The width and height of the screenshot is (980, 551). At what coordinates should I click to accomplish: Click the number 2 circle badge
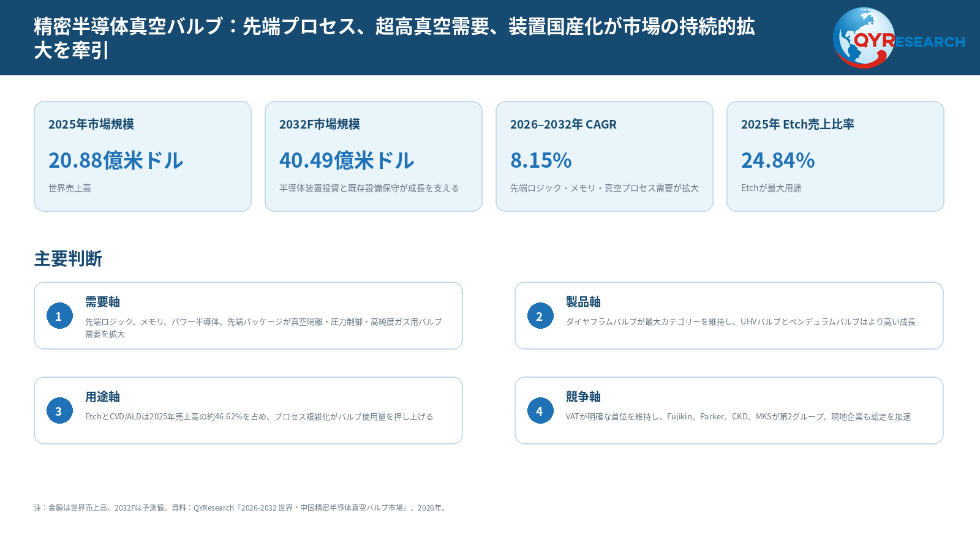(540, 316)
